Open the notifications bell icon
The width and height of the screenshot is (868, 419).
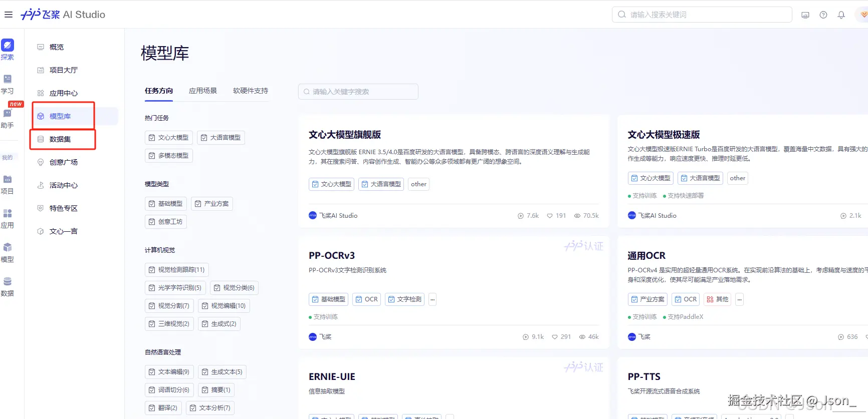coord(841,15)
